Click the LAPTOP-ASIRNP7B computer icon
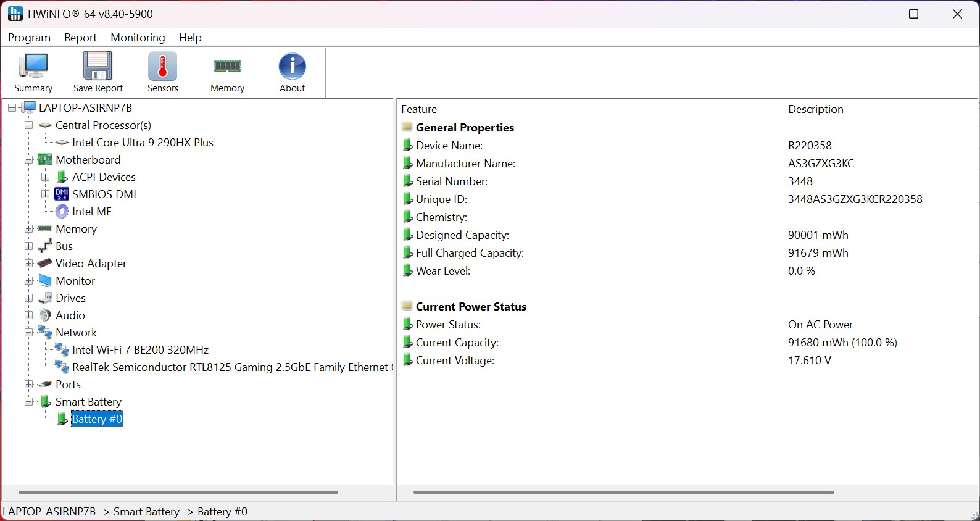The image size is (980, 521). (29, 108)
